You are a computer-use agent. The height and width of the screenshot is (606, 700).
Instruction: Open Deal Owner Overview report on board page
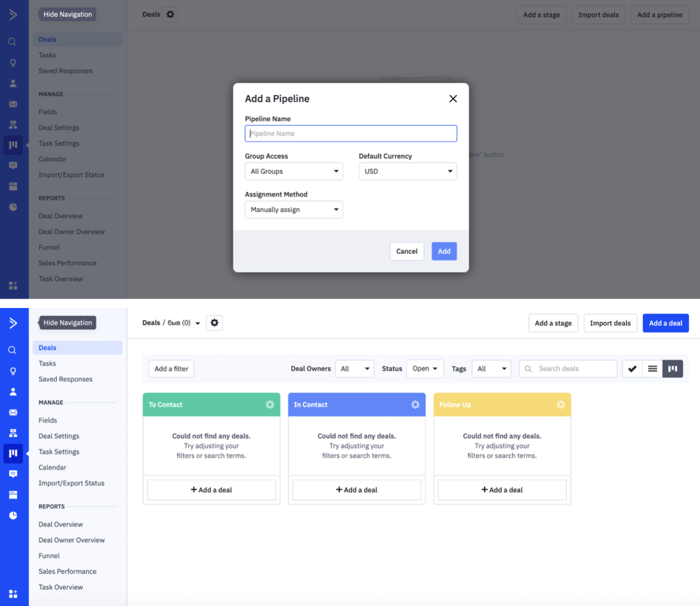point(71,540)
